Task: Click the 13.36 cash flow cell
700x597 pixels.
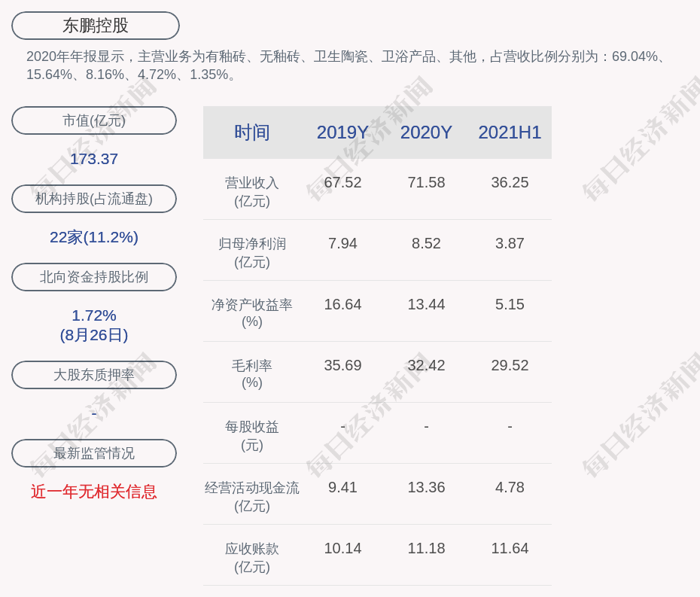Action: coord(426,487)
